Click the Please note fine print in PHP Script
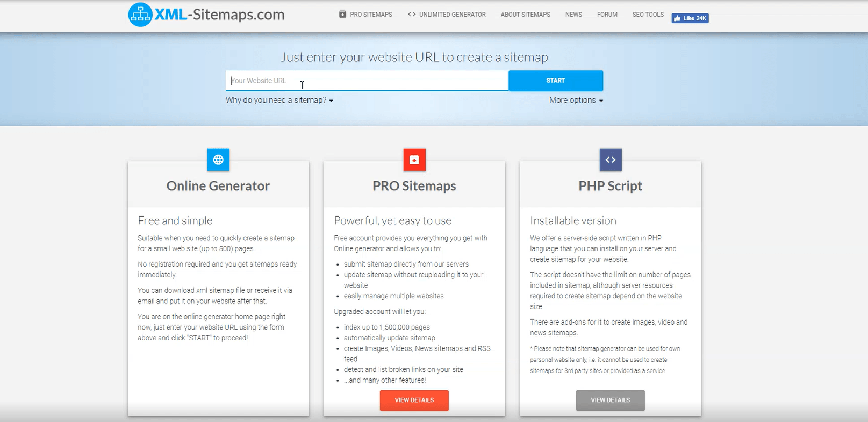This screenshot has width=868, height=422. click(605, 360)
